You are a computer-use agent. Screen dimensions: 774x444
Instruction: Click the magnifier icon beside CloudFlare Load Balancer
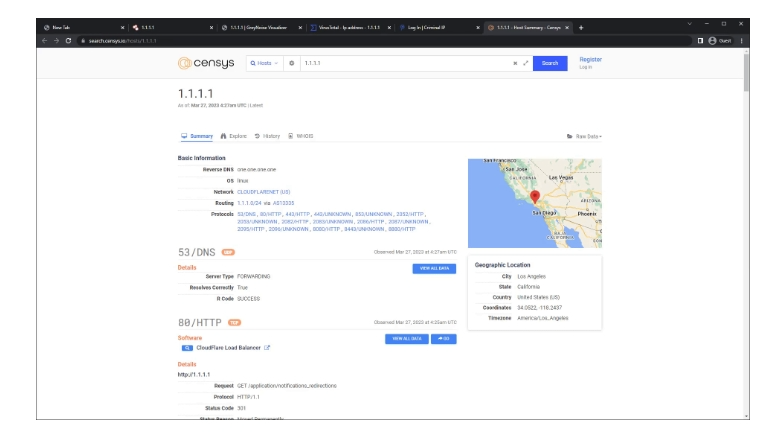(187, 348)
